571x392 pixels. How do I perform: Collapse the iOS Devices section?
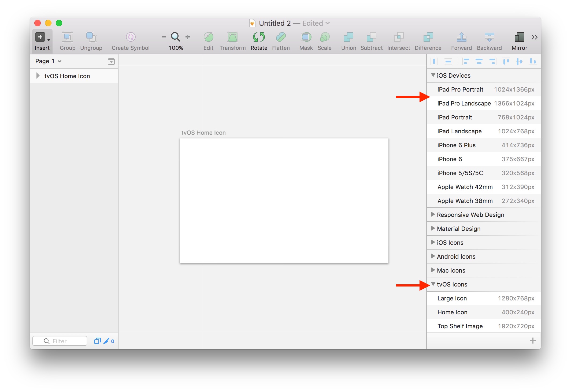coord(433,76)
